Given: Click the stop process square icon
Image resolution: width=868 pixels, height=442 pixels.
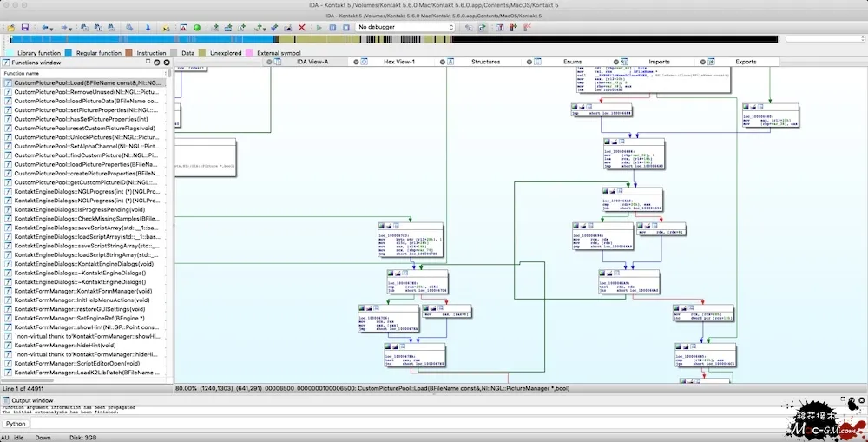Looking at the screenshot, I should point(346,27).
